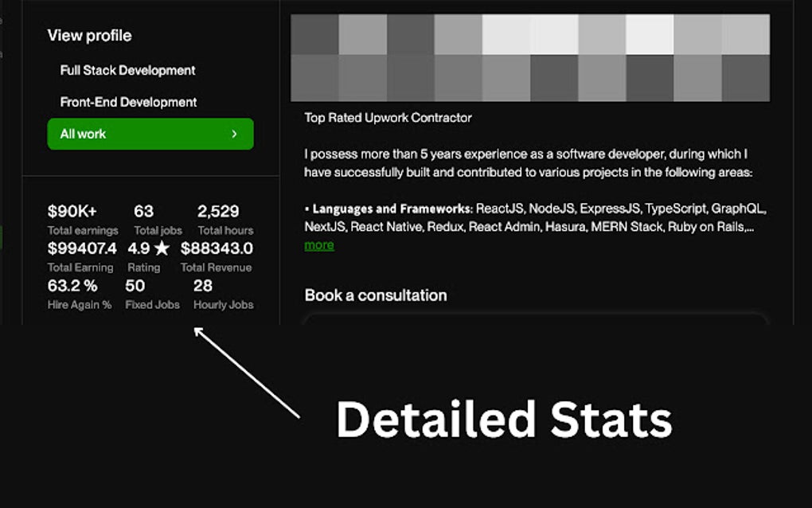Select the Book a consultation section
812x508 pixels.
click(375, 295)
